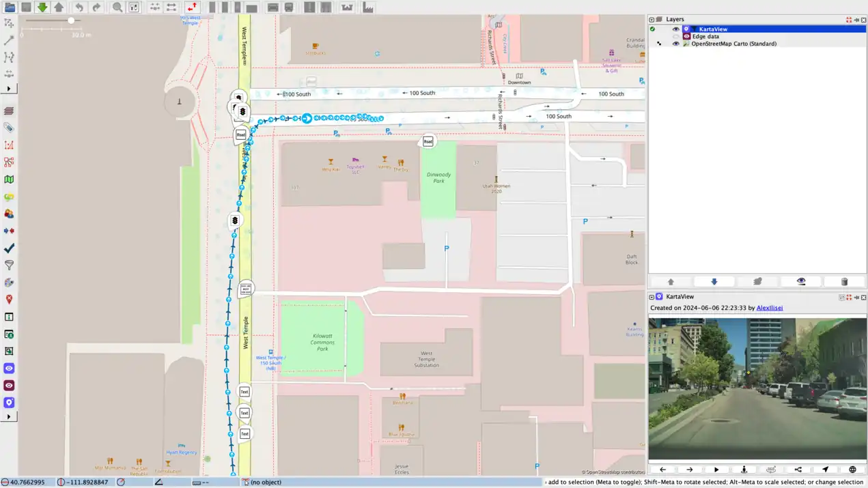
Task: Click the traffic signal marker on West Temple
Action: tap(235, 220)
